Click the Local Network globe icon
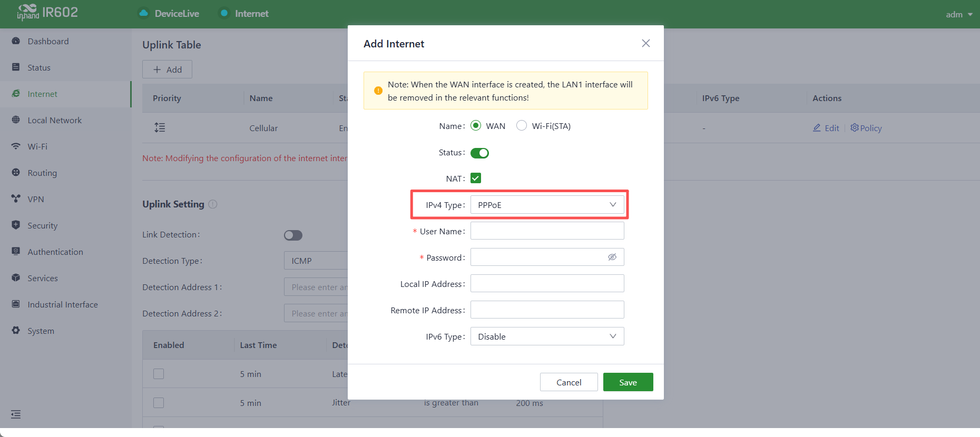980x437 pixels. pyautogui.click(x=16, y=120)
